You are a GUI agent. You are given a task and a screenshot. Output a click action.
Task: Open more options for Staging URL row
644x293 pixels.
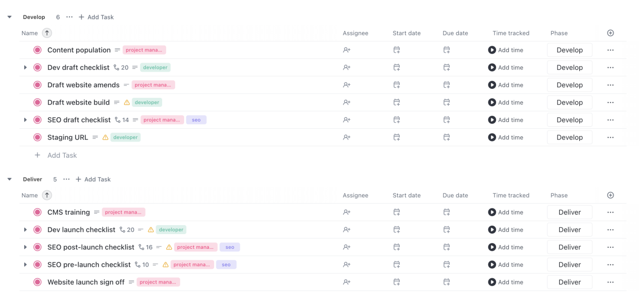pyautogui.click(x=610, y=137)
